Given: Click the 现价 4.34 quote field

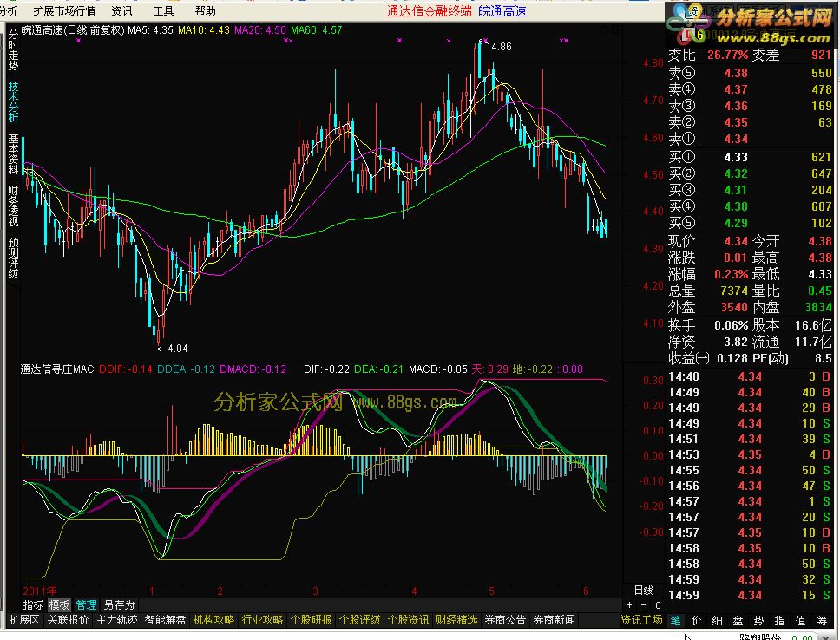Looking at the screenshot, I should [x=708, y=242].
